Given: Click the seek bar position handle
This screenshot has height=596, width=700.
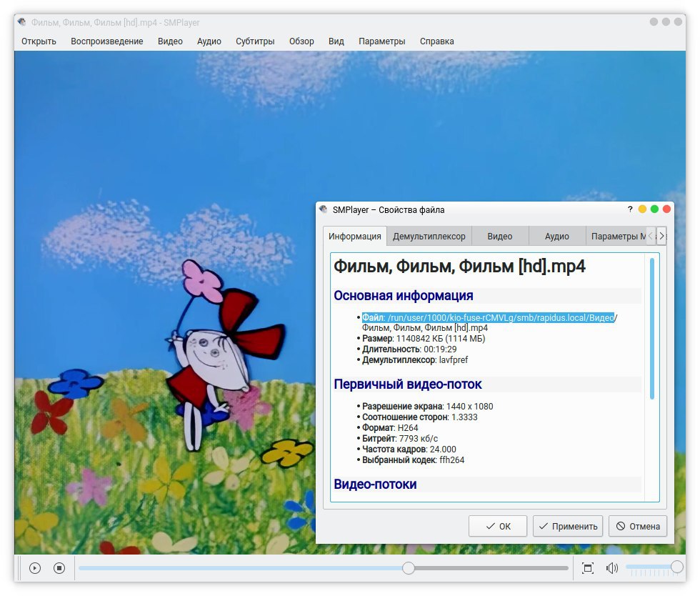Looking at the screenshot, I should pyautogui.click(x=408, y=568).
